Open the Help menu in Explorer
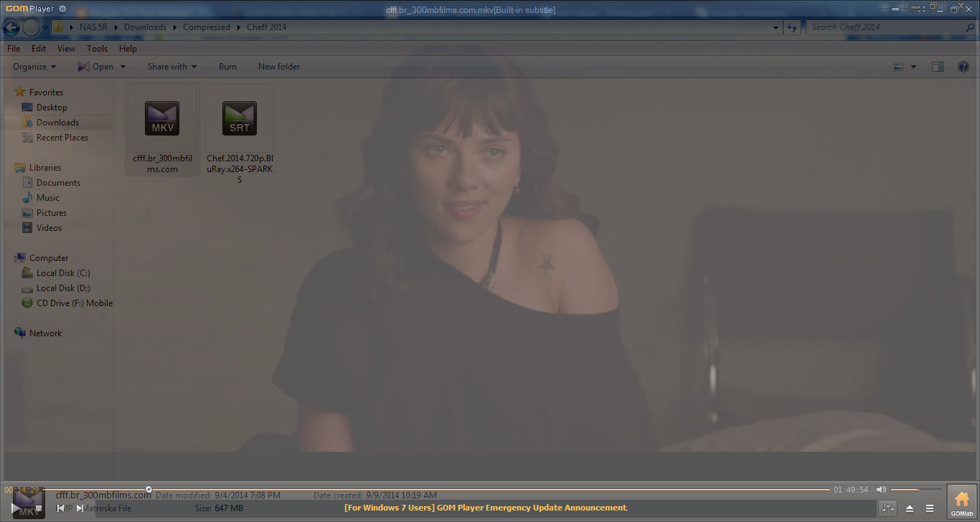The image size is (980, 522). point(128,49)
